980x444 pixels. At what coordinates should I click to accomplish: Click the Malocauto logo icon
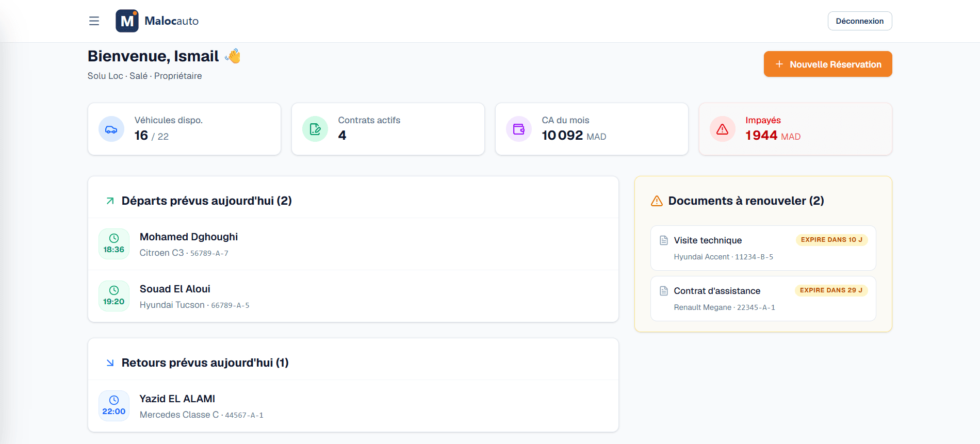(127, 21)
